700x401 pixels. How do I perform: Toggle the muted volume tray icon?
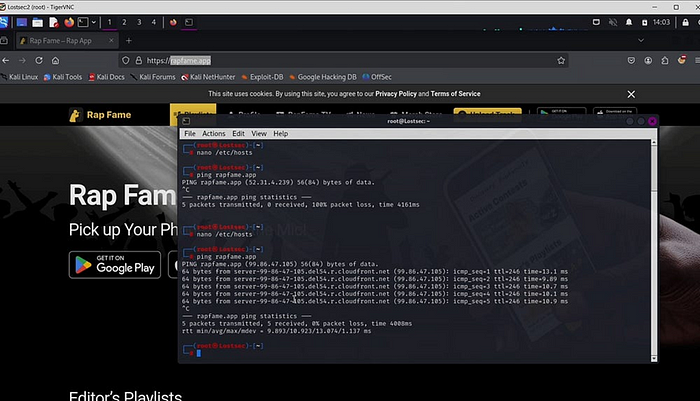pyautogui.click(x=613, y=22)
